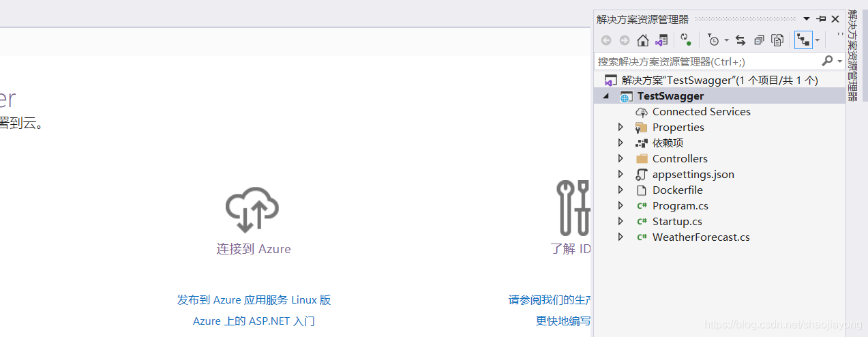
Task: Click the Show All Files icon
Action: click(x=777, y=40)
